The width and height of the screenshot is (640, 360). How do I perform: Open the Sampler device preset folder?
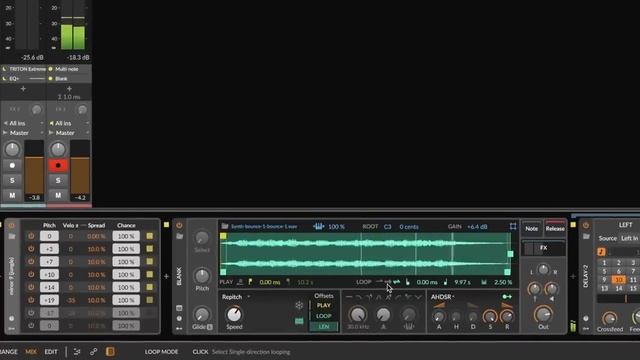[x=179, y=236]
